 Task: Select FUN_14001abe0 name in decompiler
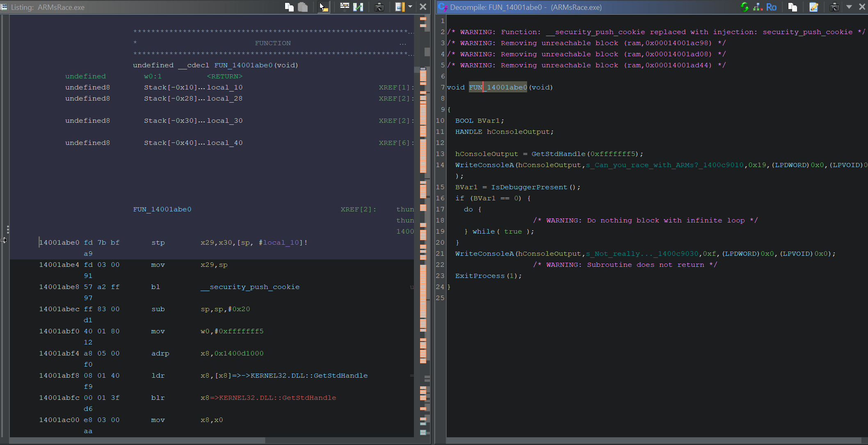pos(498,87)
